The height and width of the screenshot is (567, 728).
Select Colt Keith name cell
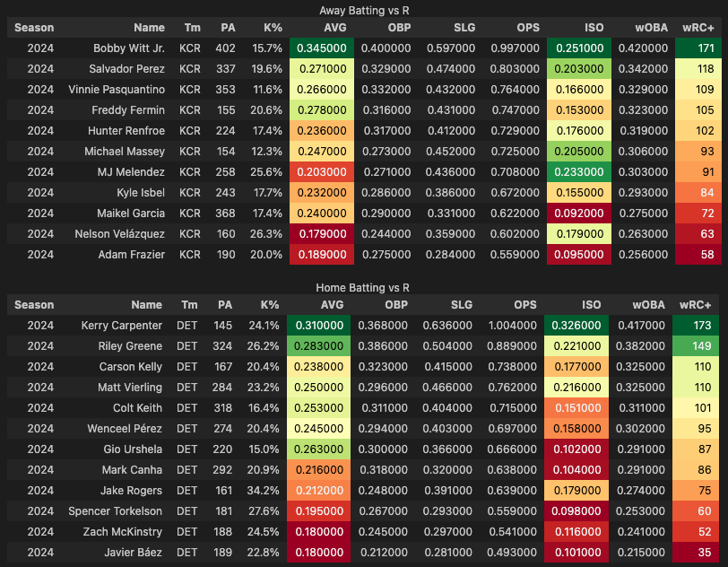click(137, 408)
